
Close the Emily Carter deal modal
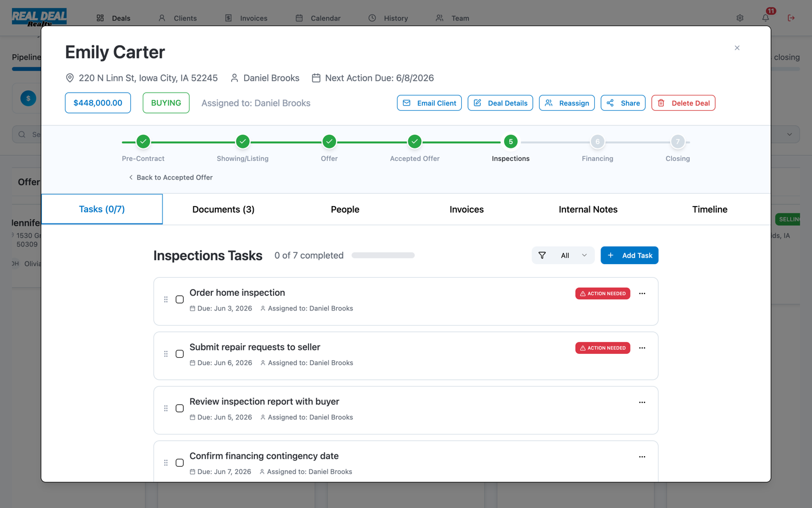coord(737,48)
